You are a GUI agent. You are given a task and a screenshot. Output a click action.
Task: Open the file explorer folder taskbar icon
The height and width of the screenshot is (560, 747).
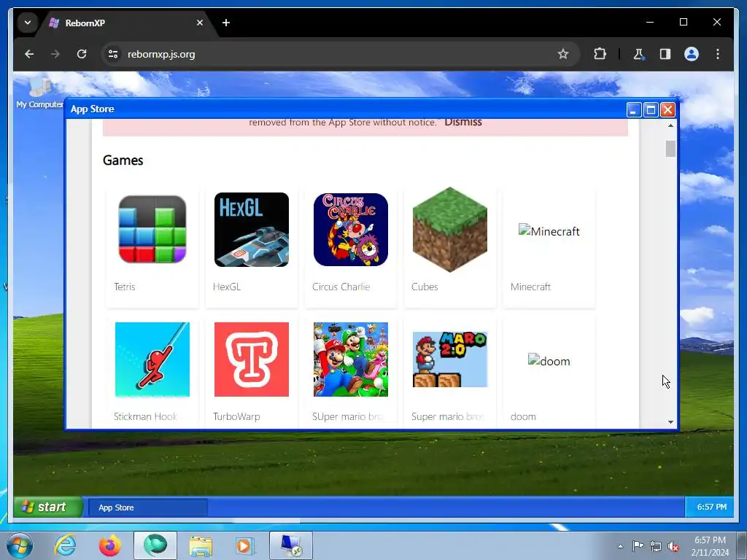tap(201, 545)
